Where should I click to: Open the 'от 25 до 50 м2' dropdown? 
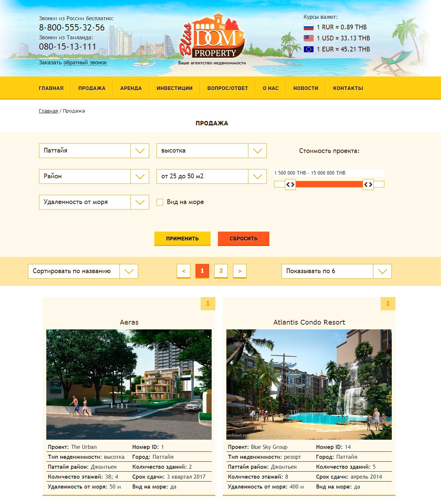[x=212, y=176]
